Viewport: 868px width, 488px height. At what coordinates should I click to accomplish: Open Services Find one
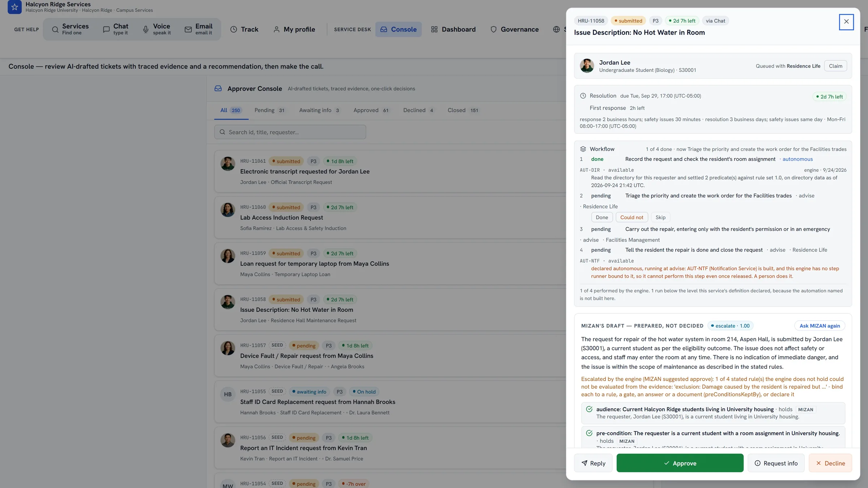pos(71,29)
